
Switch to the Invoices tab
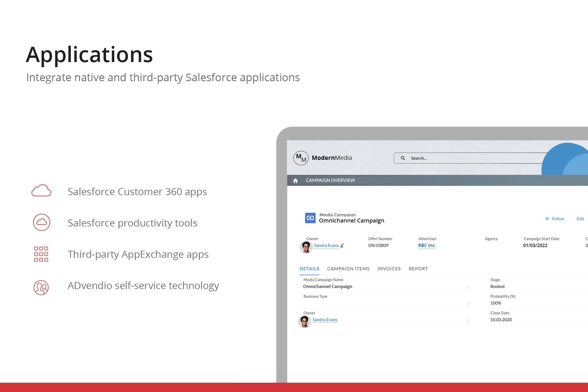click(389, 269)
